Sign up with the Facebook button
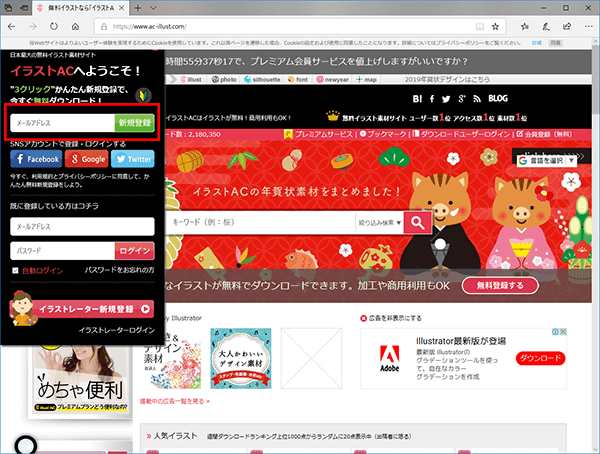Screen dimensions: 600x454 click(36, 159)
